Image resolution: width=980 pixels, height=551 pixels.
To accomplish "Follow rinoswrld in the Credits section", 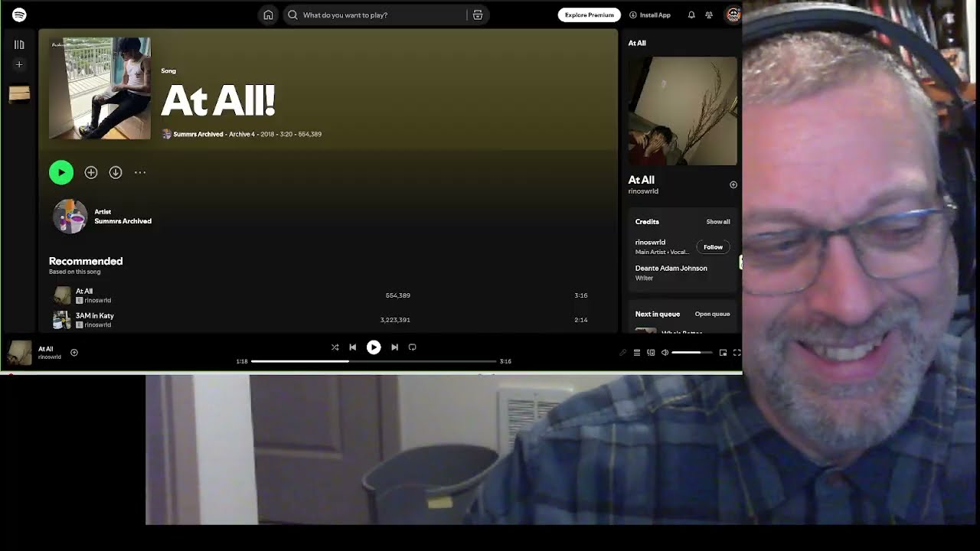I will pyautogui.click(x=713, y=247).
